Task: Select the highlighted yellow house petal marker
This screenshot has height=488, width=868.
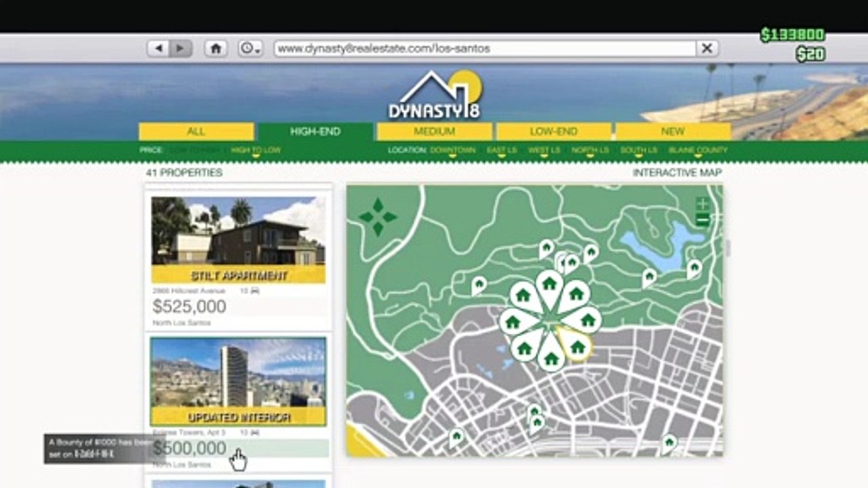Action: coord(576,346)
